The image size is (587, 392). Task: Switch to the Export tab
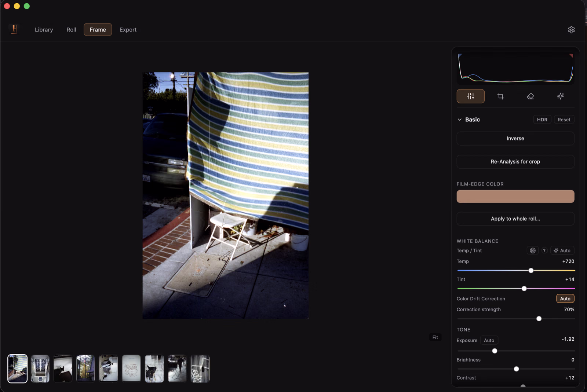pos(128,30)
